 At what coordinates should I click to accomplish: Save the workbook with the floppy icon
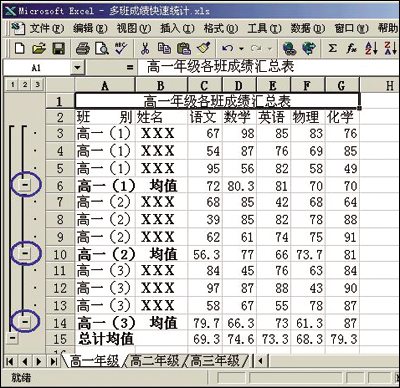pos(59,49)
